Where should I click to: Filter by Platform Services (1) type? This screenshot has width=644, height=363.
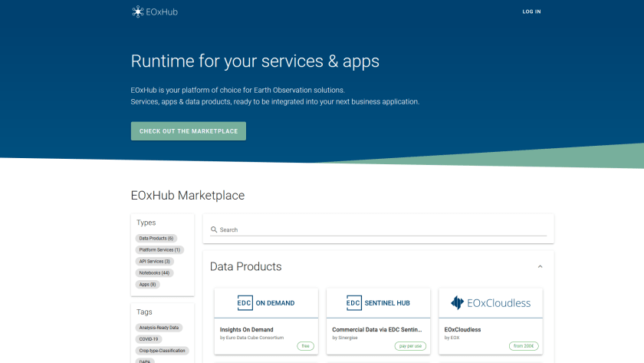159,250
